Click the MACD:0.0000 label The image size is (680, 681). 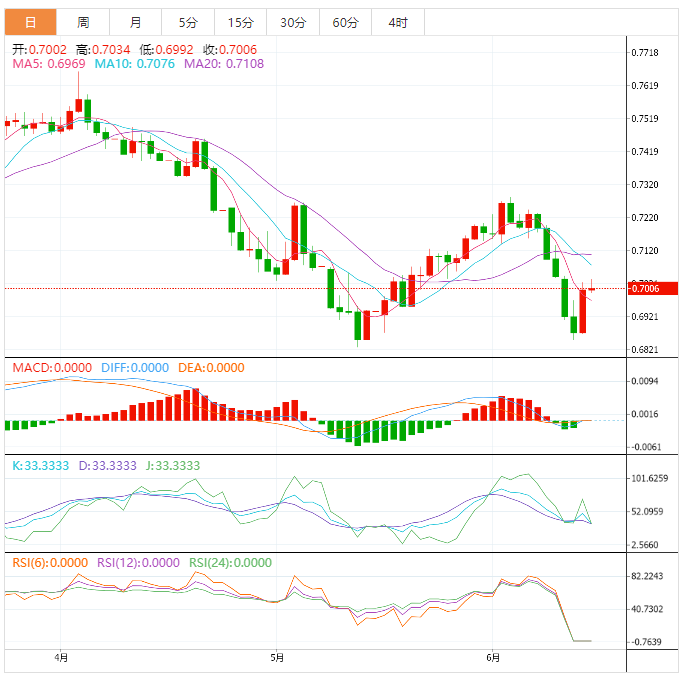click(52, 368)
